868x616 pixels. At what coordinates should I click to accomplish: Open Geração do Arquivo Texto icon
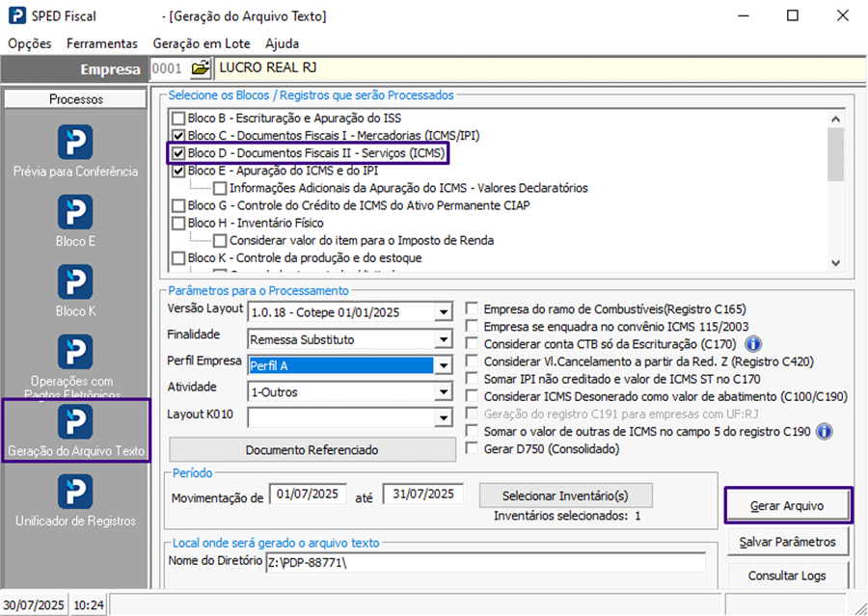point(75,422)
